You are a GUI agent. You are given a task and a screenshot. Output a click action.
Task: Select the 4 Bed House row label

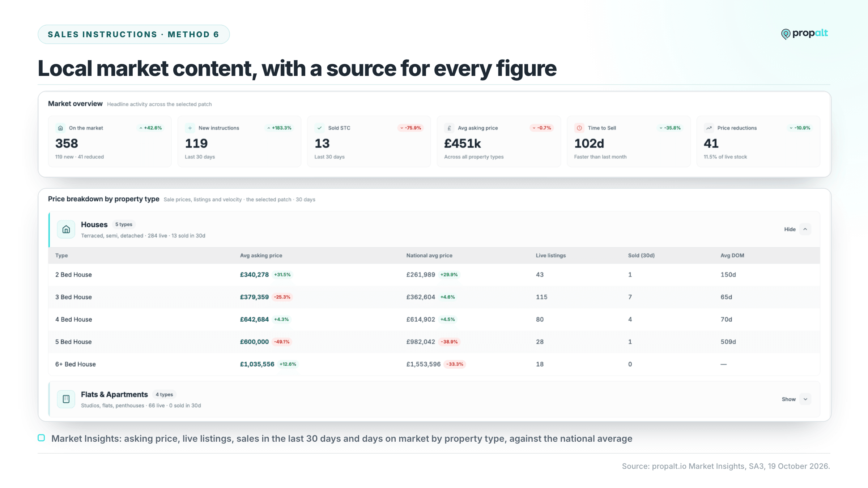(x=73, y=320)
